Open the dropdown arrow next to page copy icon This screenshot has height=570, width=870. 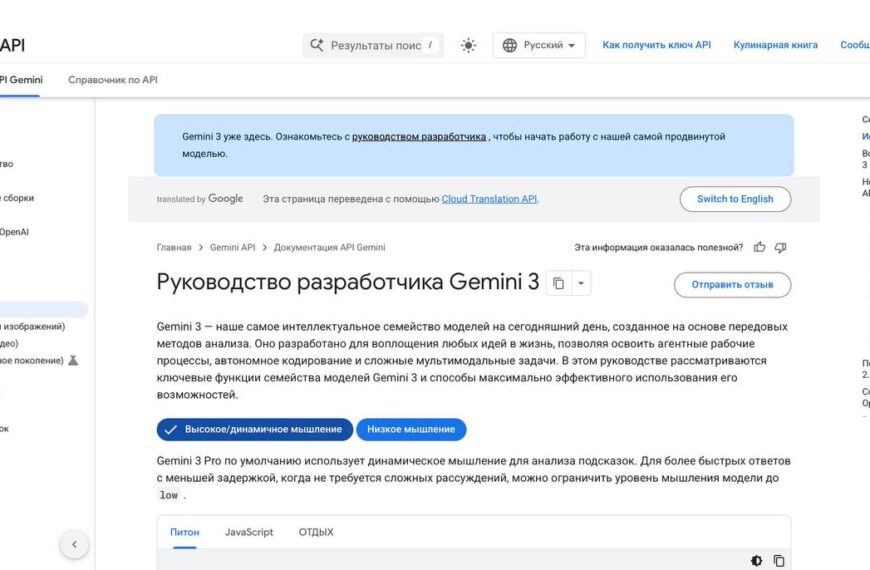(x=581, y=283)
